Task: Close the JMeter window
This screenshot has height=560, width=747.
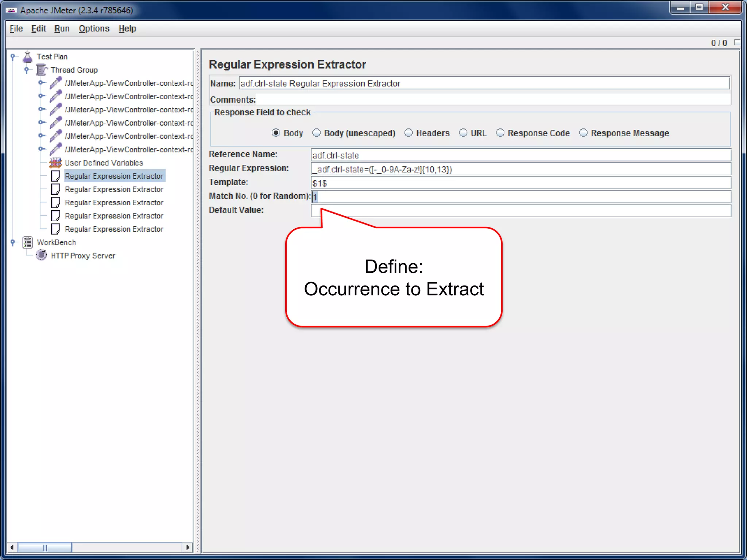Action: (725, 8)
